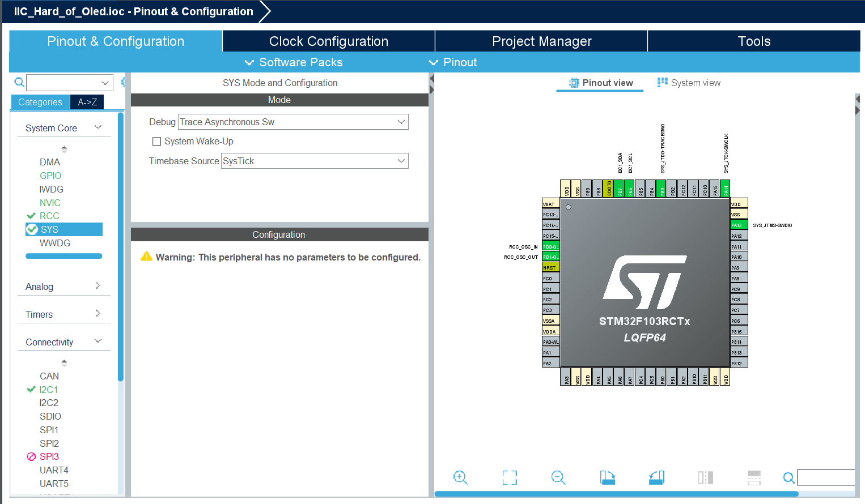Image resolution: width=865 pixels, height=504 pixels.
Task: Enable the System Wake-Up checkbox
Action: [157, 142]
